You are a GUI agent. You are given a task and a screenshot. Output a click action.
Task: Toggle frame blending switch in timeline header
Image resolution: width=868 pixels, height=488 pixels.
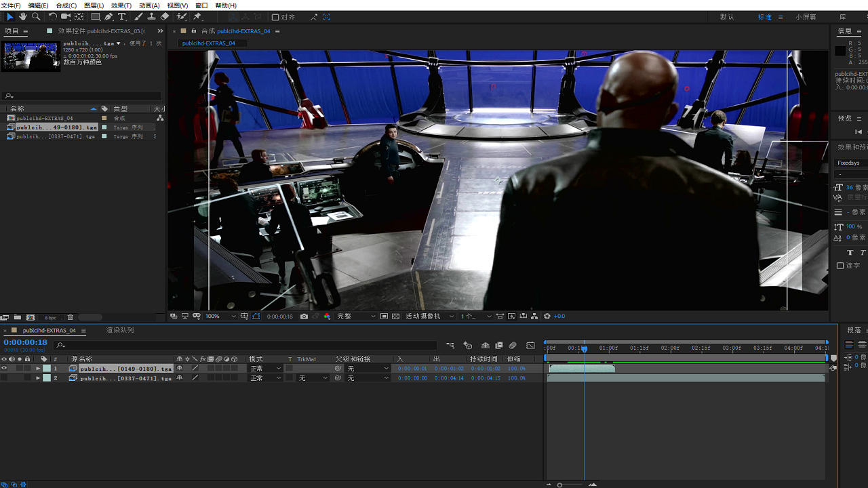498,346
